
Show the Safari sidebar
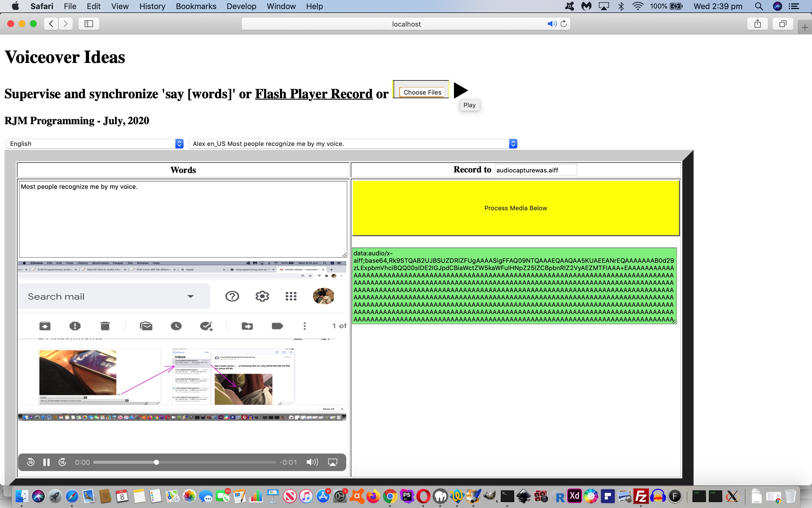[x=89, y=23]
